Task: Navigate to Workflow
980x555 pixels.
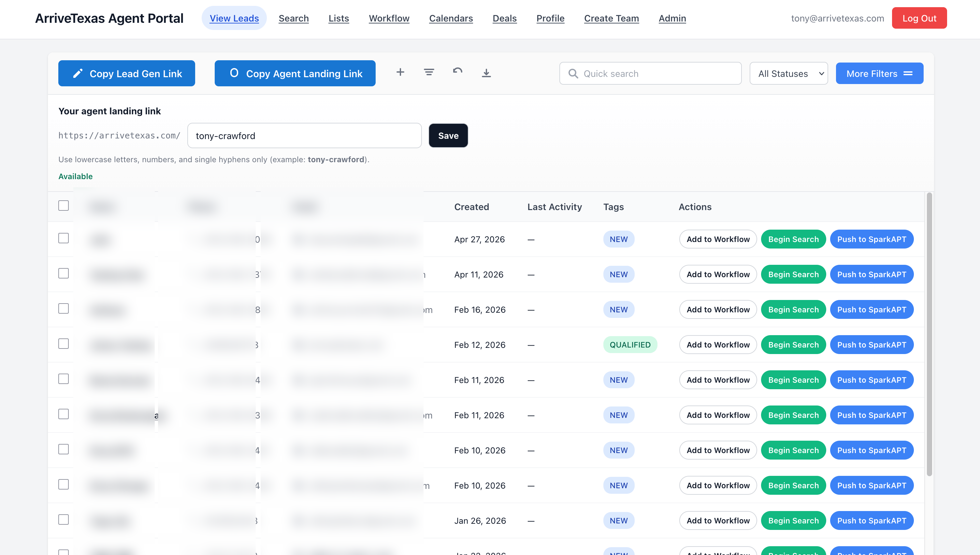Action: click(389, 18)
